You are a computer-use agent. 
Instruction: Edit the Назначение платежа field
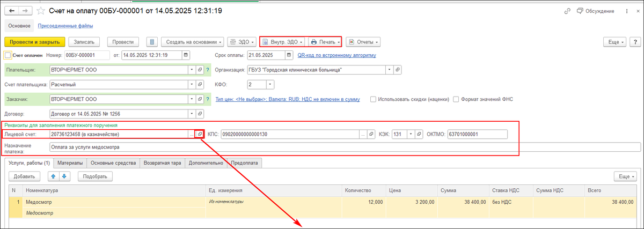(345, 147)
